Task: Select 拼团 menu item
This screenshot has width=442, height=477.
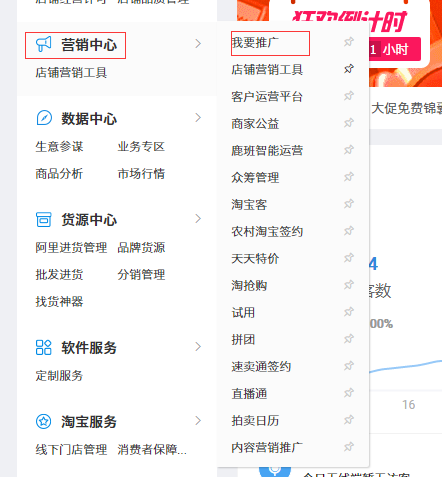Action: pyautogui.click(x=243, y=340)
